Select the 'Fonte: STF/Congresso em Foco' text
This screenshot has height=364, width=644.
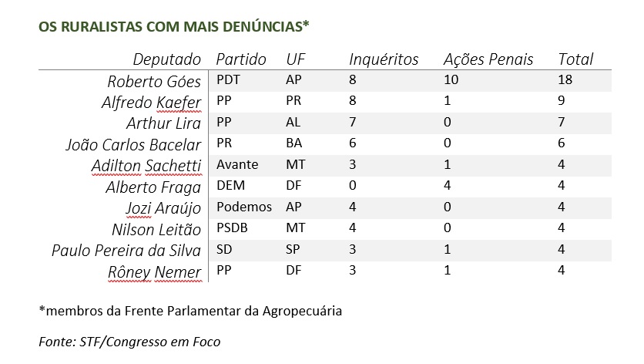pyautogui.click(x=129, y=342)
